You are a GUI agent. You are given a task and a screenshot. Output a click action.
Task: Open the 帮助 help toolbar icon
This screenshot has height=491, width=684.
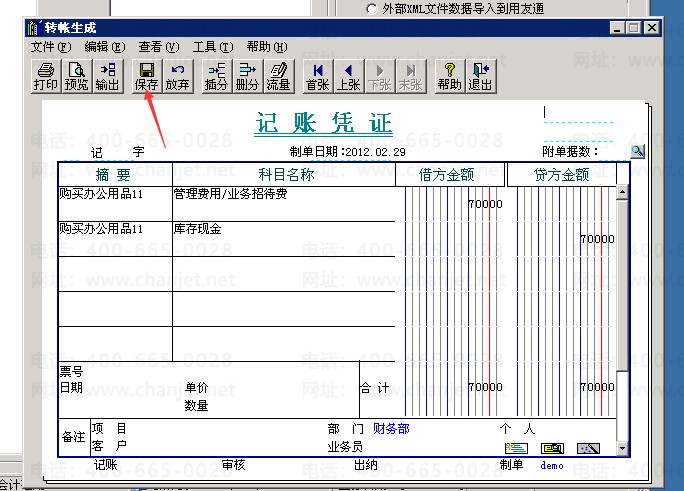tap(450, 76)
